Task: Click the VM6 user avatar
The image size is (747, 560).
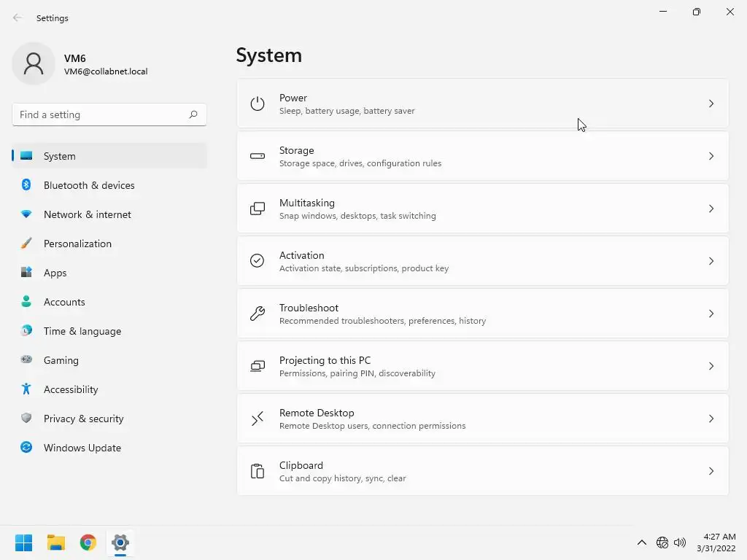Action: pyautogui.click(x=34, y=63)
